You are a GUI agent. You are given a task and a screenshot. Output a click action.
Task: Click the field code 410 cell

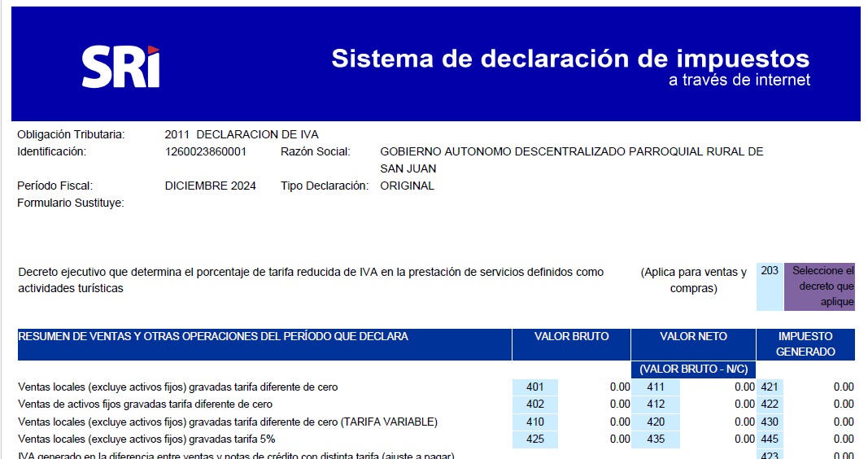coord(535,422)
